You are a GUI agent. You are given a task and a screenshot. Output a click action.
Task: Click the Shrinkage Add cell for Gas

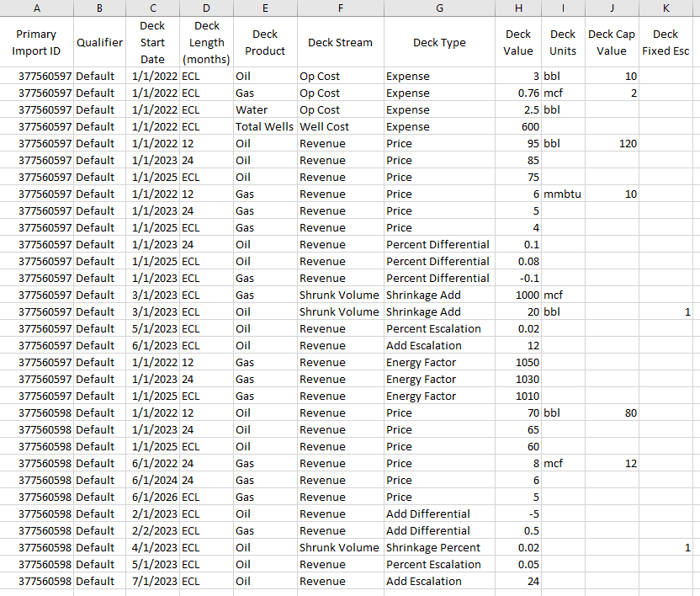439,295
